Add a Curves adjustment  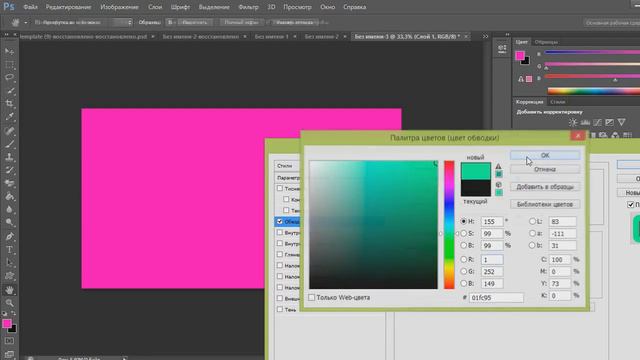(598, 122)
